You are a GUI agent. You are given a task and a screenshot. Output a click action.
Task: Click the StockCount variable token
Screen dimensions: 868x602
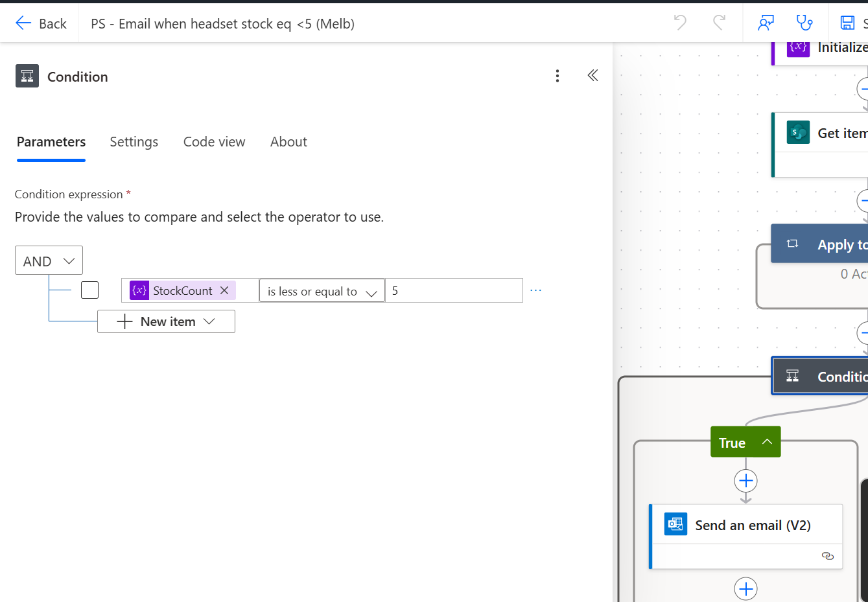(182, 290)
